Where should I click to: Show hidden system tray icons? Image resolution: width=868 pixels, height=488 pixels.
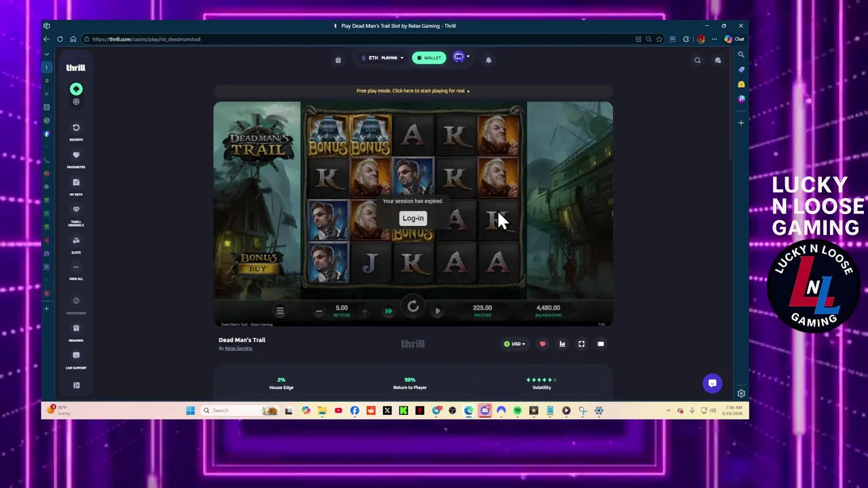pyautogui.click(x=669, y=411)
